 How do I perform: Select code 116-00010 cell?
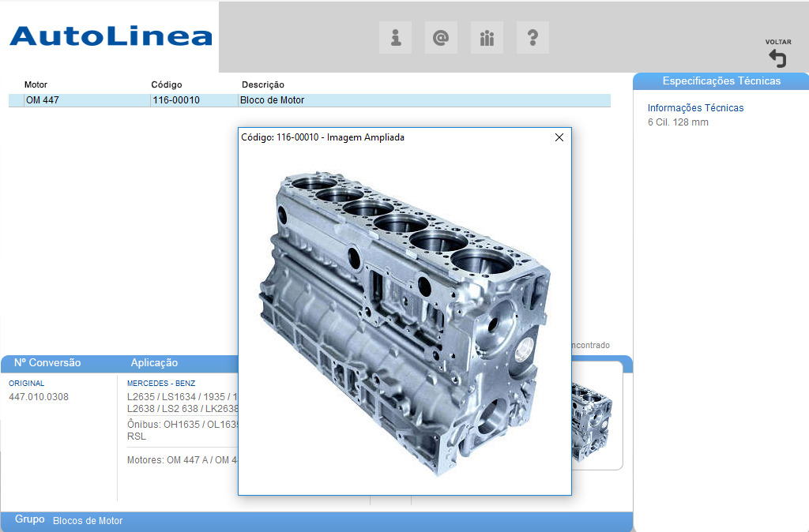pos(176,100)
